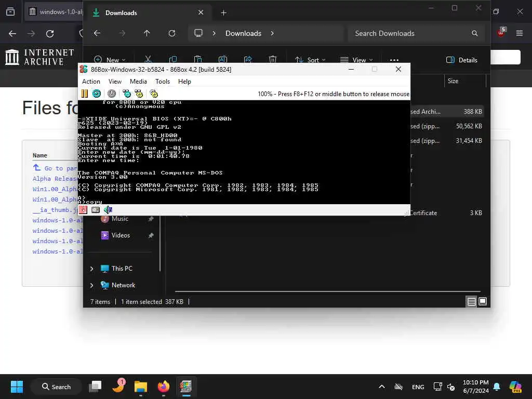Click the Search Downloads field
The image size is (532, 399).
coord(416,33)
